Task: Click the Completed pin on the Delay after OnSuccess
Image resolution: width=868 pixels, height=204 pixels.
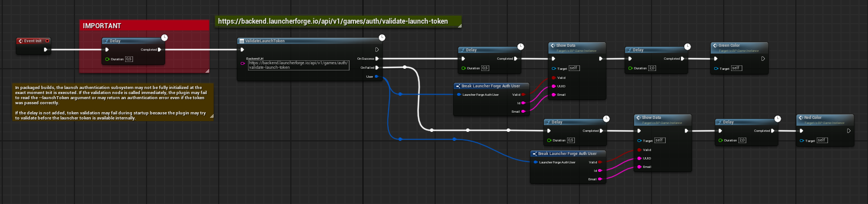Action: click(x=516, y=58)
